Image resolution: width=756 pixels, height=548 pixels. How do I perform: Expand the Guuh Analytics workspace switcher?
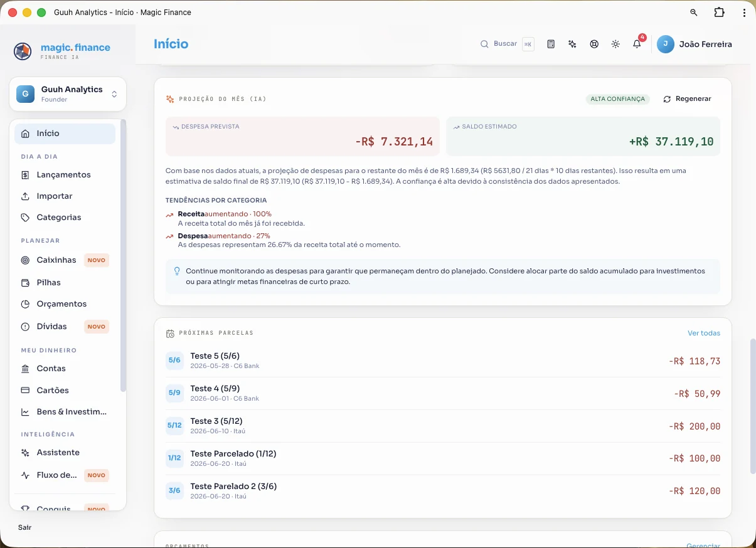pyautogui.click(x=68, y=94)
